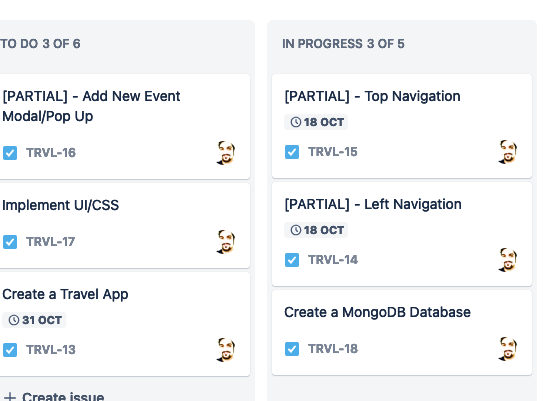Click the assignee avatar on TRVL-15
Viewport: 548px width, 401px height.
click(x=507, y=152)
